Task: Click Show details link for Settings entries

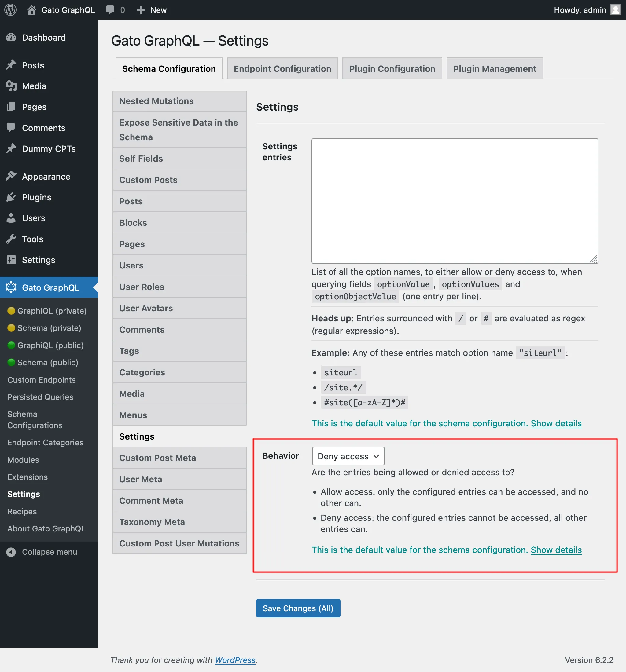Action: click(x=556, y=423)
